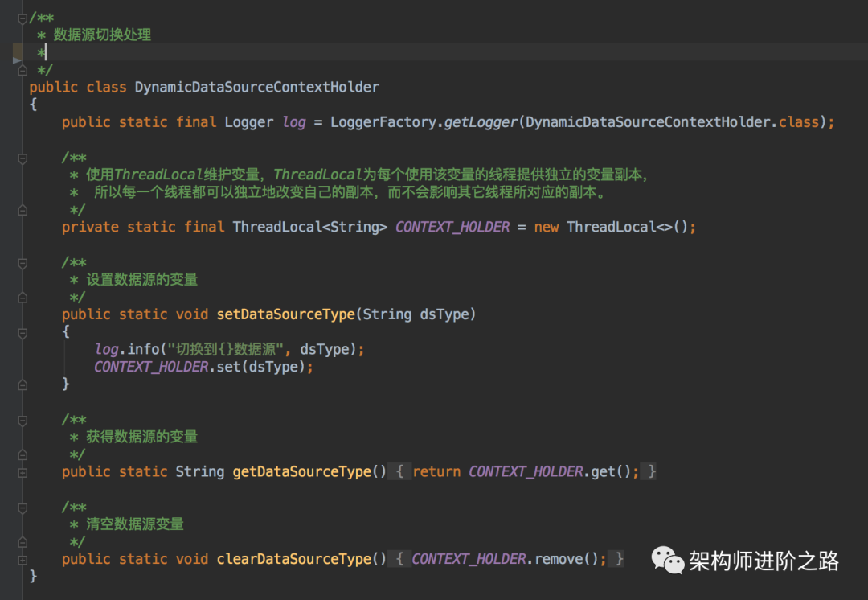Click 'public class' keywords in class declaration

[78, 88]
